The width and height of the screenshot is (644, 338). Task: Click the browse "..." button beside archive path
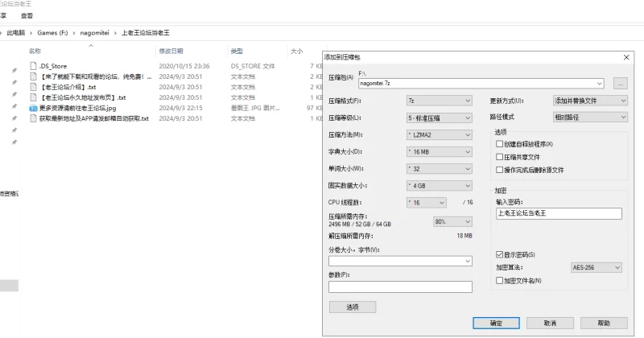coord(620,83)
